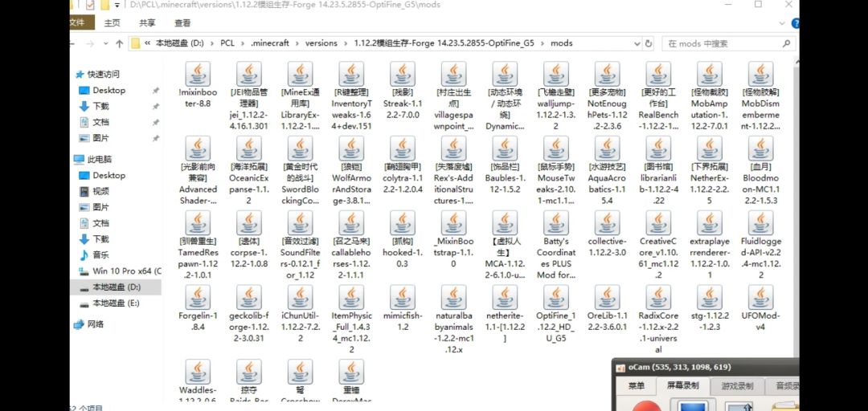This screenshot has width=868, height=411.
Task: Open 网络 in navigation pane
Action: (96, 324)
